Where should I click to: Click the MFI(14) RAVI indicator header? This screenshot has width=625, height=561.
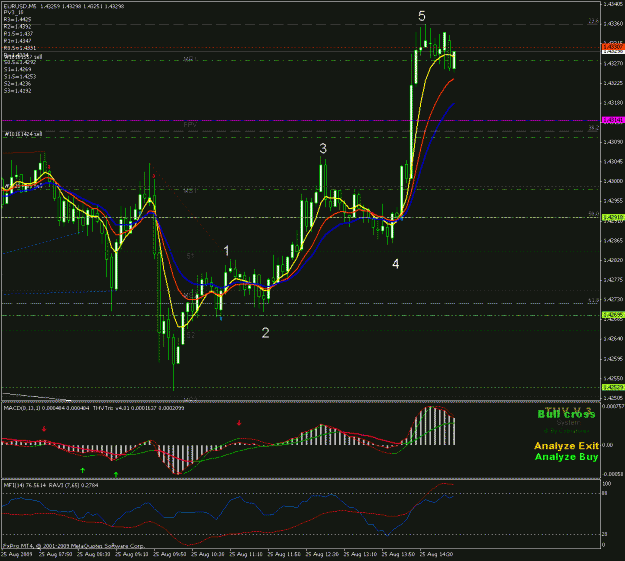coord(51,485)
